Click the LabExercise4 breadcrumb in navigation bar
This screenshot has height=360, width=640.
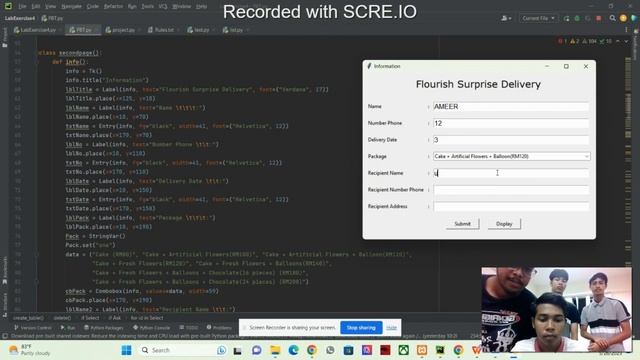(x=20, y=18)
